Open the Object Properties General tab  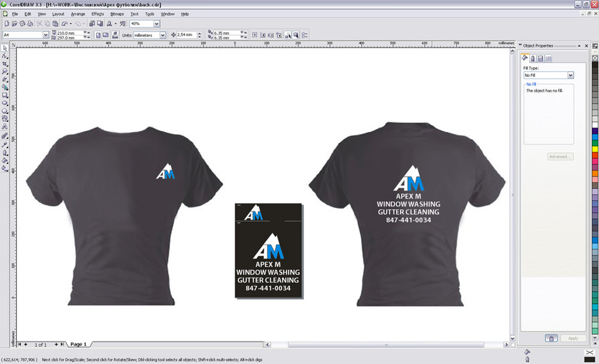point(540,59)
